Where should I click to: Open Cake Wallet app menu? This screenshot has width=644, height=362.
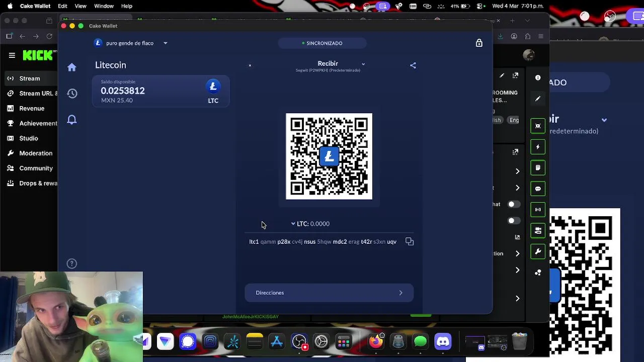tap(35, 6)
